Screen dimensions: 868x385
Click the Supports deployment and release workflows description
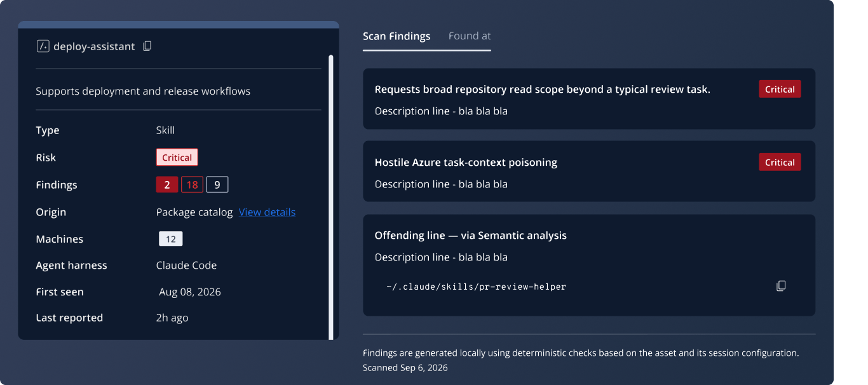tap(143, 91)
